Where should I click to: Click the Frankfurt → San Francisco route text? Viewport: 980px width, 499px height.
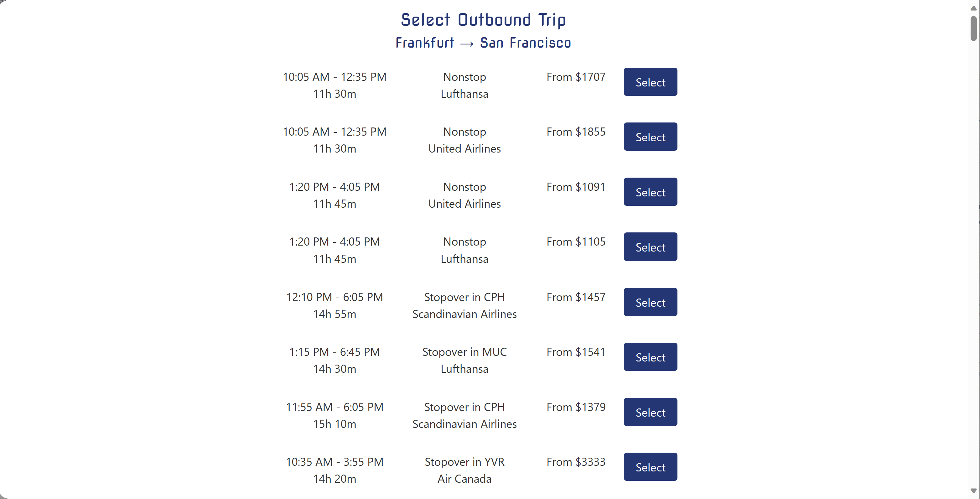tap(483, 43)
